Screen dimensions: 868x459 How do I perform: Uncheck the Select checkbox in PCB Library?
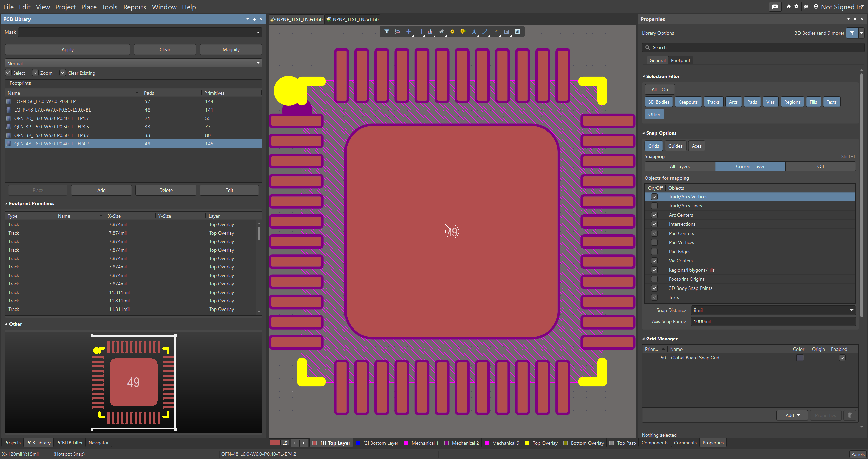pos(8,73)
